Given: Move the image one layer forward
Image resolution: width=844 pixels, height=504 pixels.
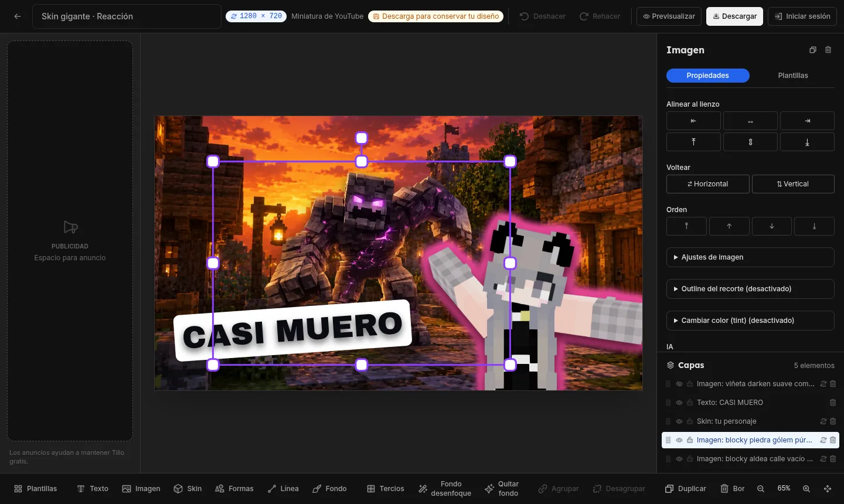Looking at the screenshot, I should click(729, 226).
